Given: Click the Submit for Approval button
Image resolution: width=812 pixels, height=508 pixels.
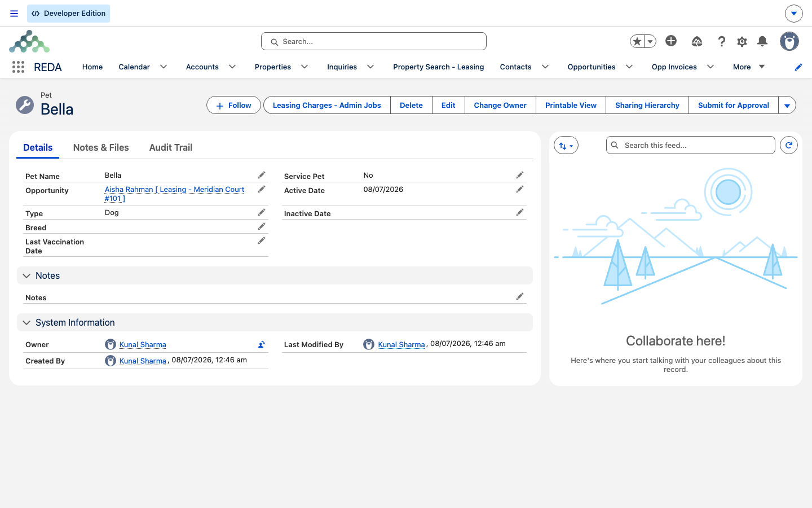Looking at the screenshot, I should 734,105.
